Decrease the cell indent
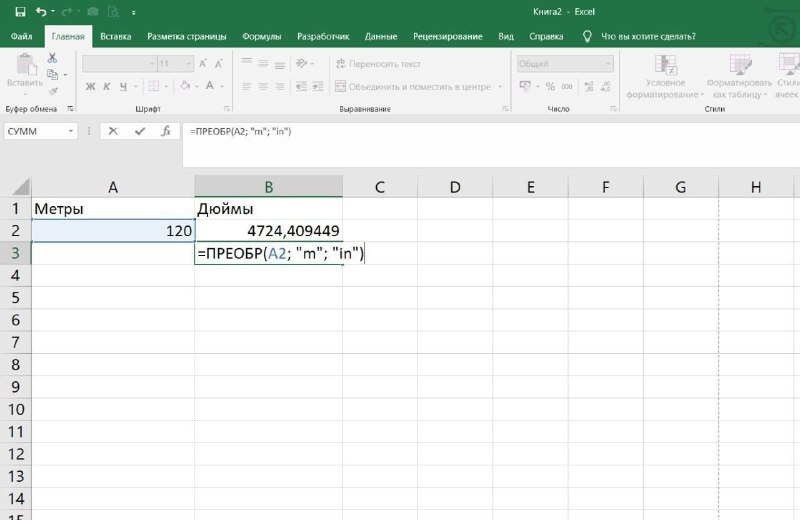This screenshot has width=800, height=520. tap(302, 86)
